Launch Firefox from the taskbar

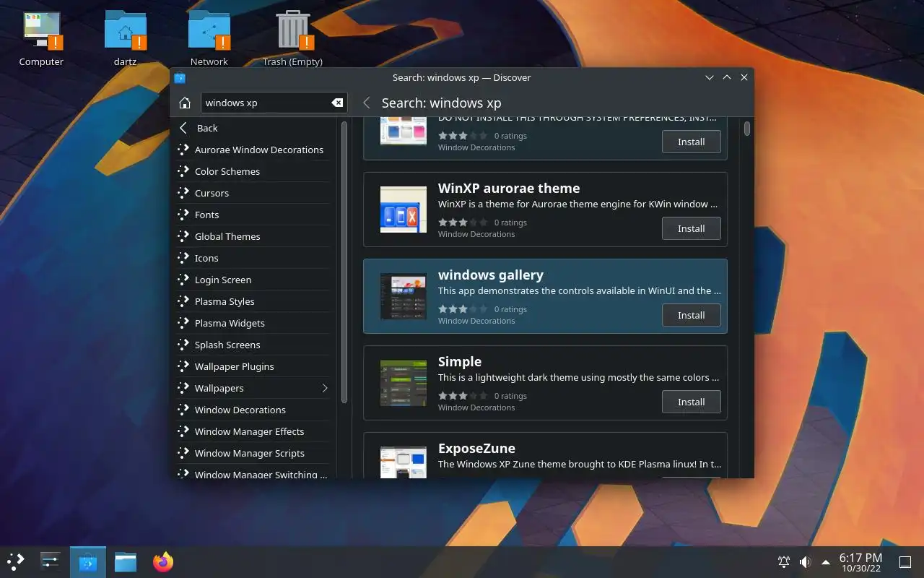pyautogui.click(x=163, y=561)
